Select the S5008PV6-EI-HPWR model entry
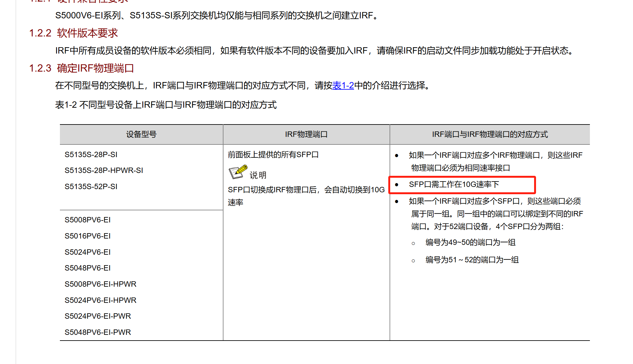Image resolution: width=633 pixels, height=364 pixels. click(100, 284)
